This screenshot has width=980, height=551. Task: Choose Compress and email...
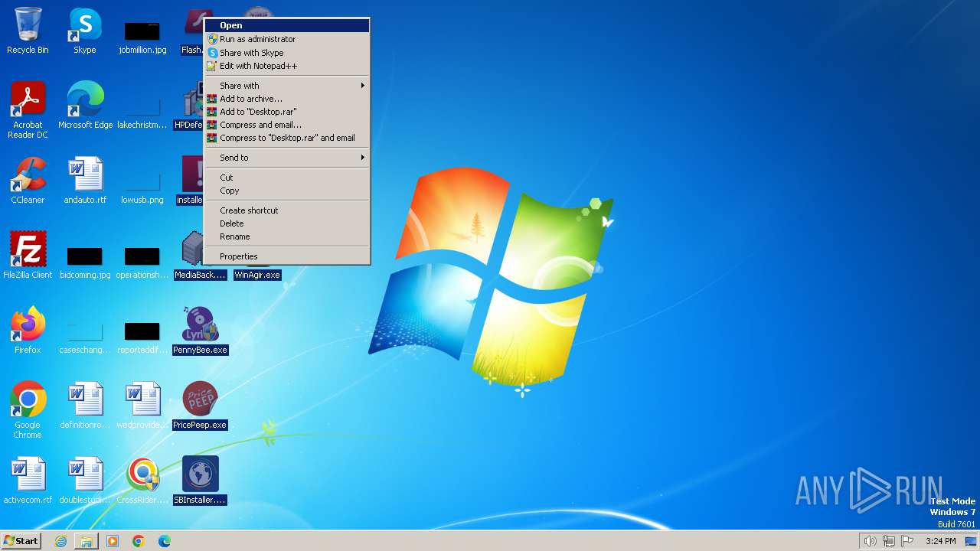287,125
